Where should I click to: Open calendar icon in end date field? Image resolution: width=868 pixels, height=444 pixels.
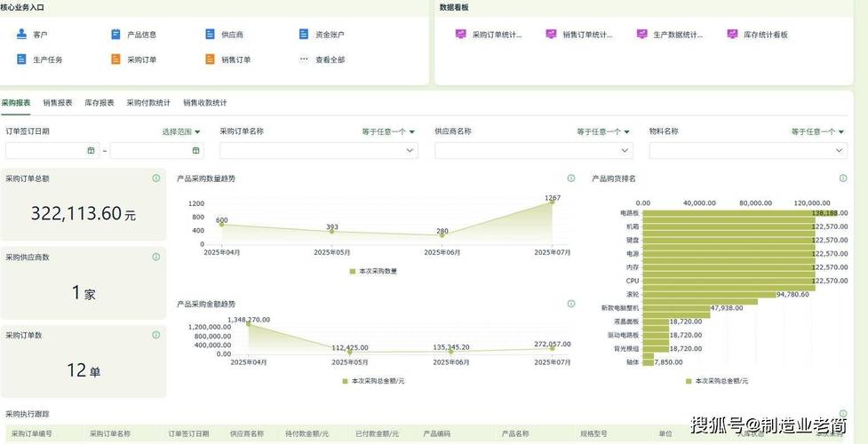coord(195,150)
